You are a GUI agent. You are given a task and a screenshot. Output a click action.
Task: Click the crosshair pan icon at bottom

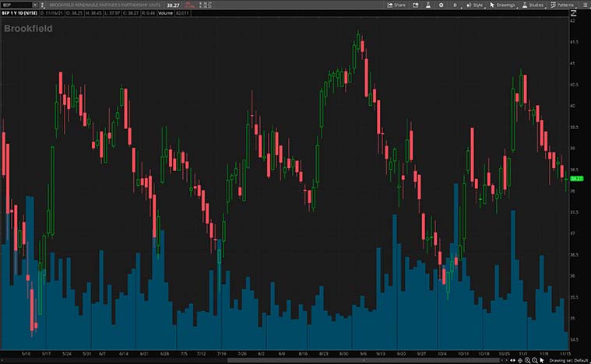click(x=519, y=360)
